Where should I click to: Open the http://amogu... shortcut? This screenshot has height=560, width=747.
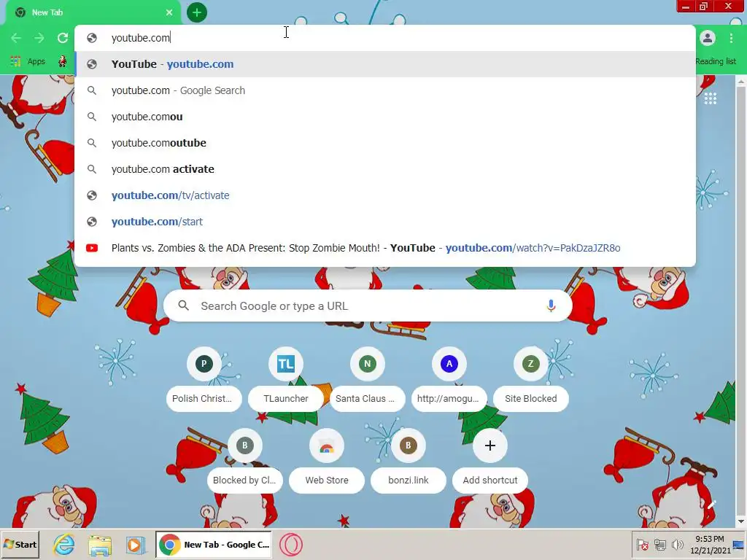(x=449, y=379)
